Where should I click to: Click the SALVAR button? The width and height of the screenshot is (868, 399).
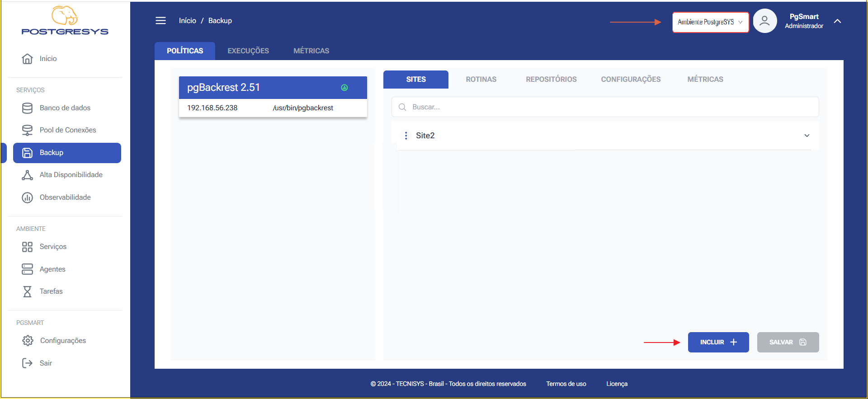[x=788, y=343]
